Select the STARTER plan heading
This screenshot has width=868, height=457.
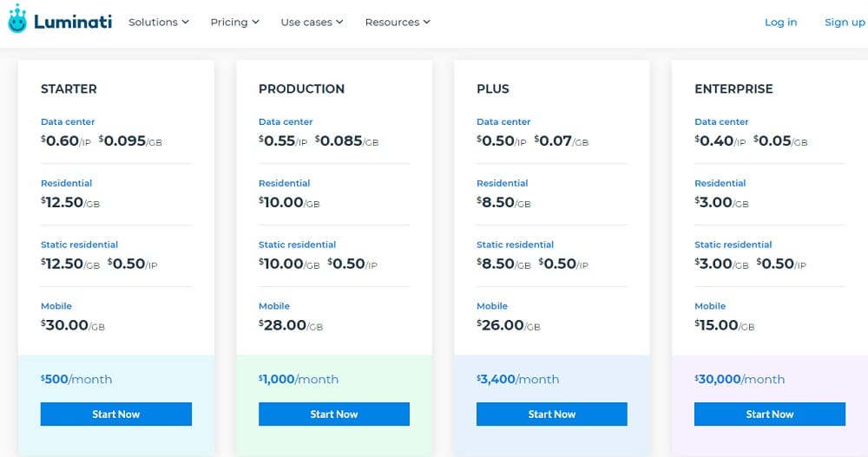[69, 88]
